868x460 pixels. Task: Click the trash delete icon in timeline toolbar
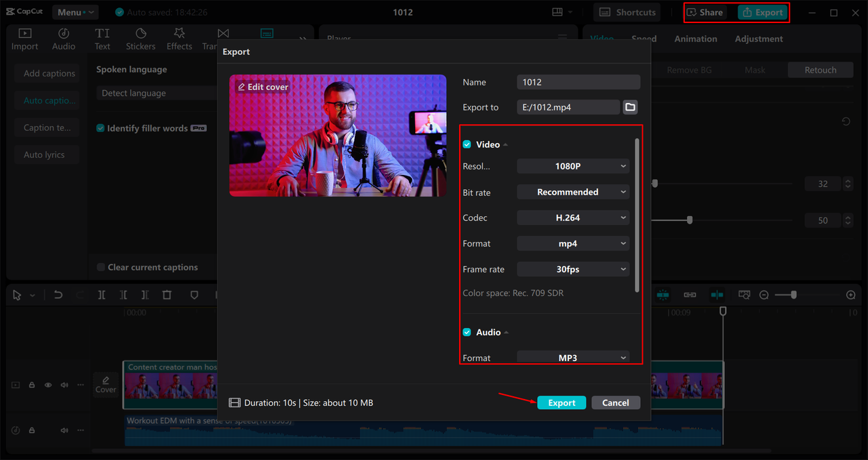point(167,295)
